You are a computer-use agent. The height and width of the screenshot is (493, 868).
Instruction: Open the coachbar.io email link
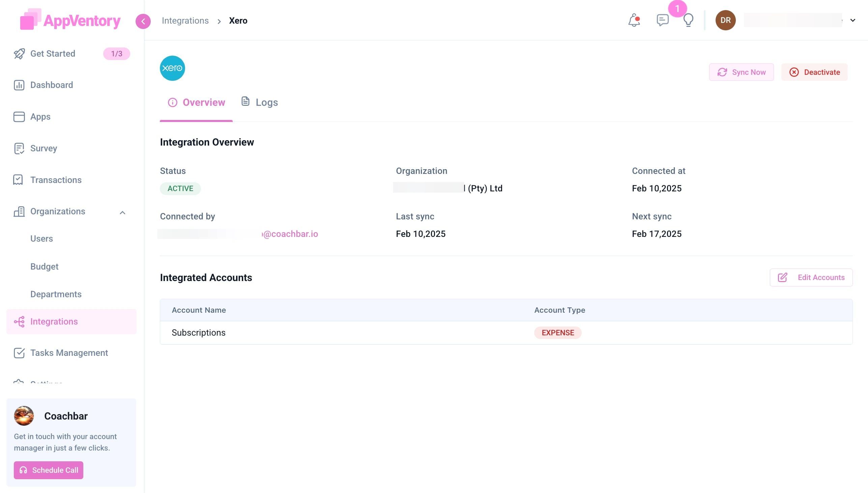pyautogui.click(x=290, y=234)
